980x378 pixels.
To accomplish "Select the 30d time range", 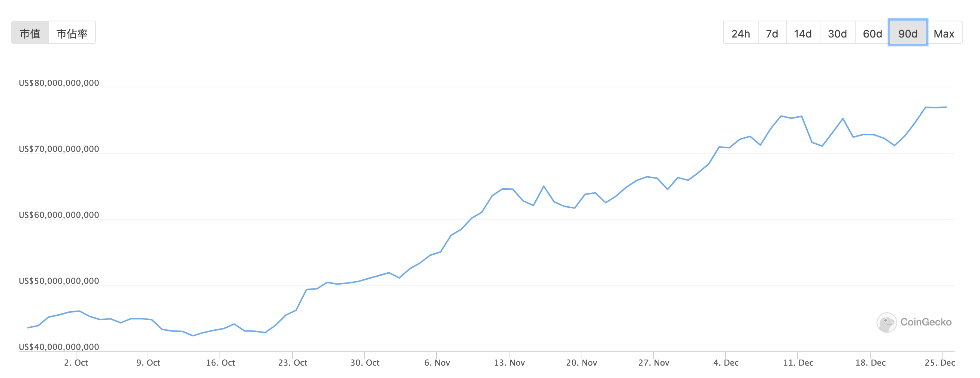I will 837,33.
